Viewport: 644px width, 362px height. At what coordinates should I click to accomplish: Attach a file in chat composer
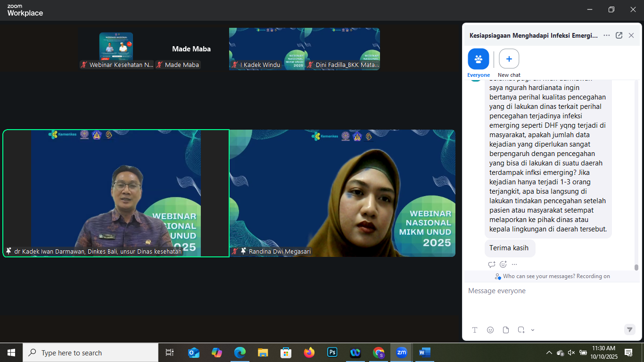click(506, 330)
